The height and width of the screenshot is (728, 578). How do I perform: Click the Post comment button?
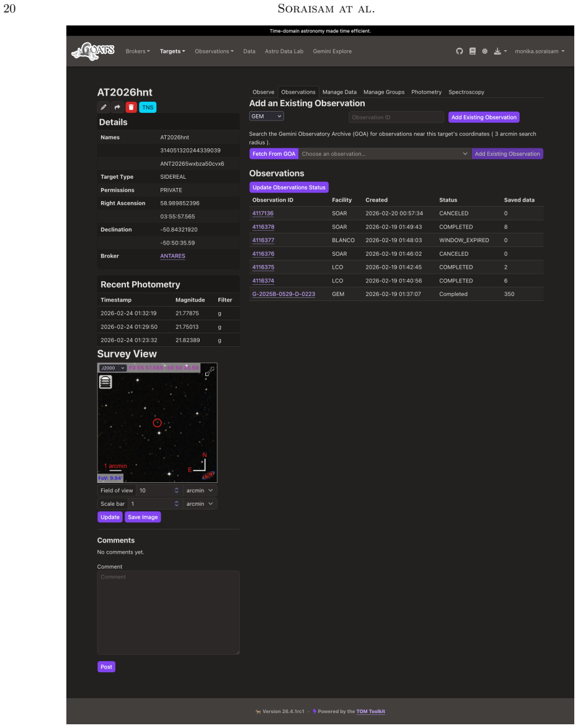(x=106, y=667)
